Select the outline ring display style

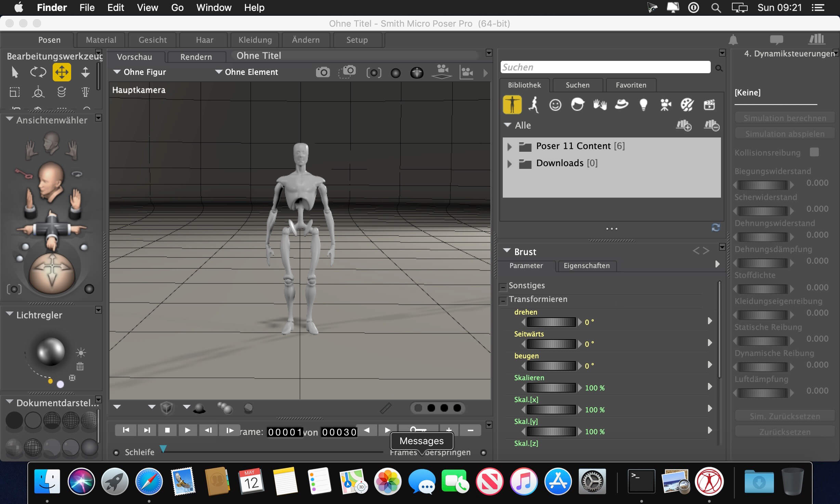tap(33, 420)
